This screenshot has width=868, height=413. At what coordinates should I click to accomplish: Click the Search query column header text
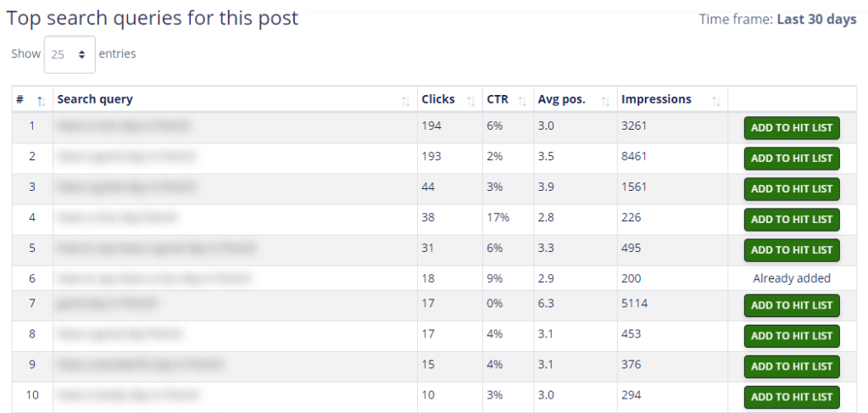point(95,99)
